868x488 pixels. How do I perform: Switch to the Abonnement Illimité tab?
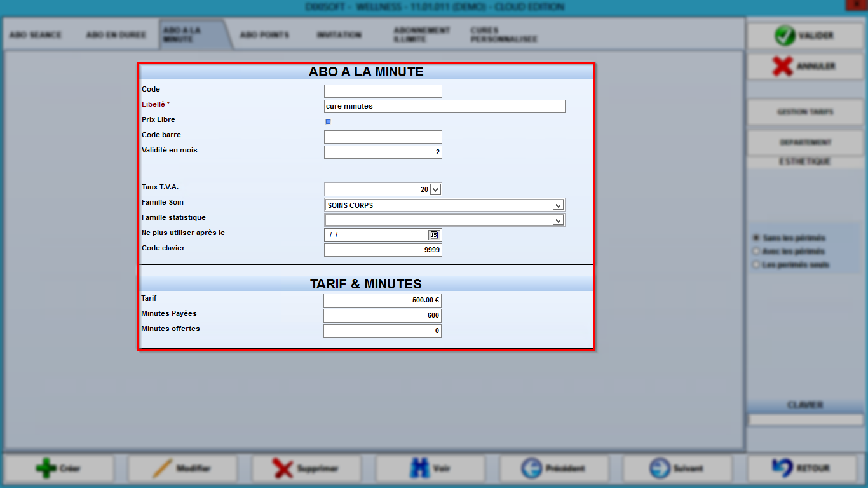tap(421, 35)
